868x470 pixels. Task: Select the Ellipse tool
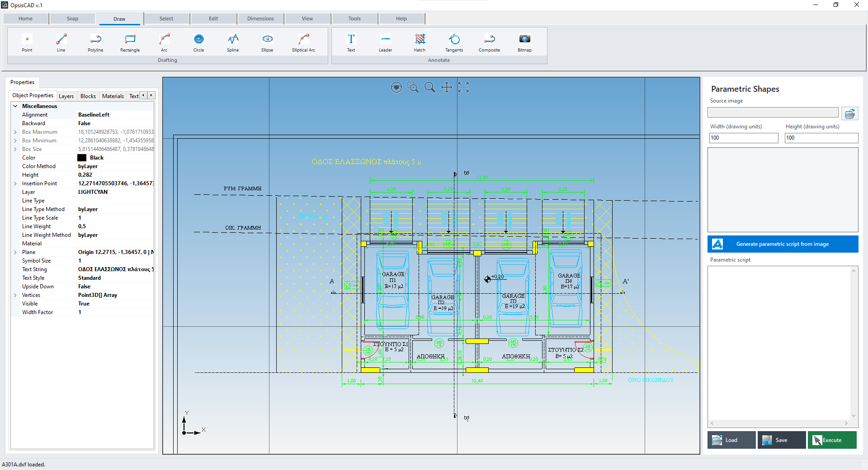pos(267,43)
